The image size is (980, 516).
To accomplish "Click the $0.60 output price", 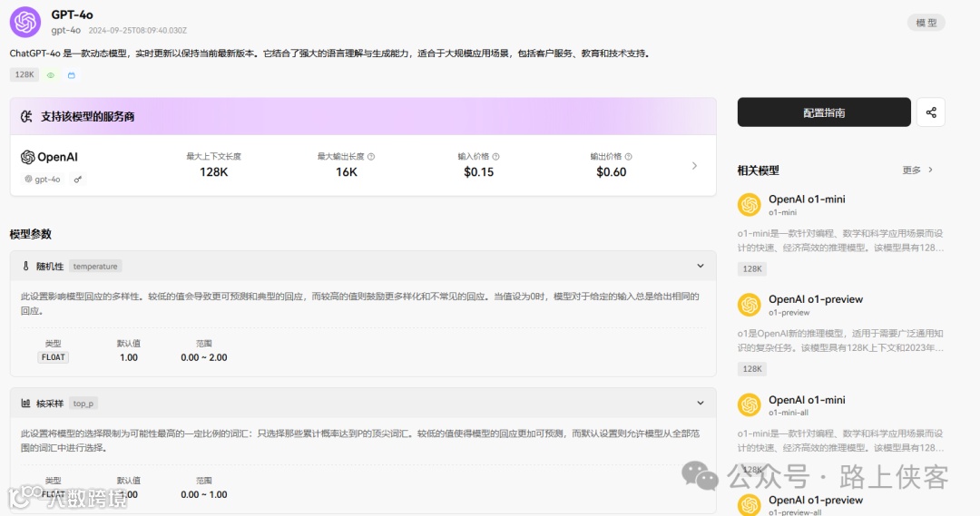I will (x=612, y=171).
